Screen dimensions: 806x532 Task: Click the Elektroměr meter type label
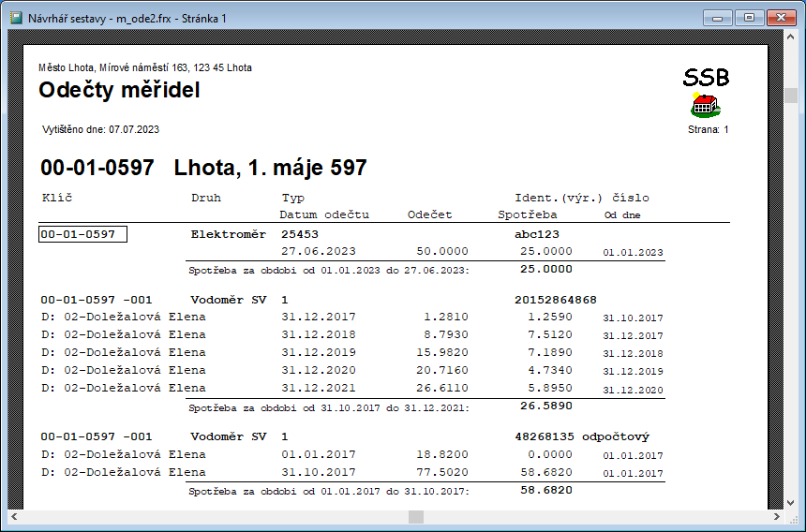pos(229,234)
